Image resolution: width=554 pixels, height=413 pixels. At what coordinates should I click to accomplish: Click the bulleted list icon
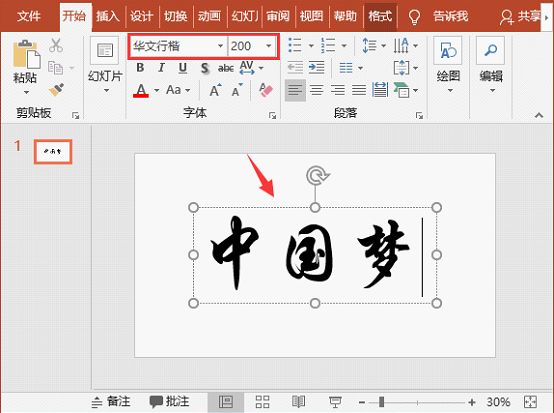tap(295, 45)
